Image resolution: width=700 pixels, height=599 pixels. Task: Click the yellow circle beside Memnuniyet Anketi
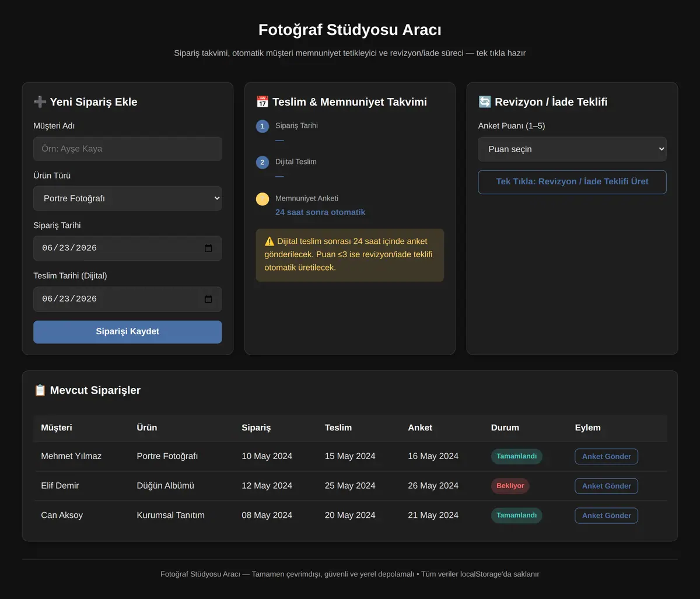tap(262, 199)
